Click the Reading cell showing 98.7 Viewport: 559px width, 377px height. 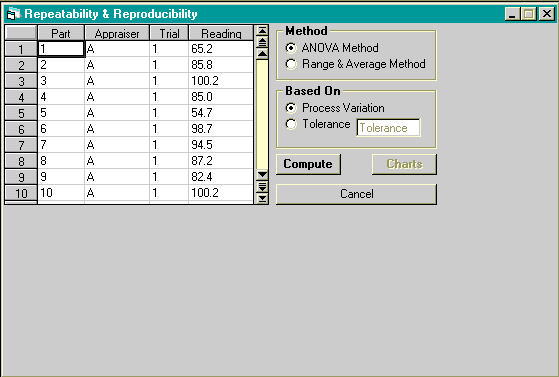pyautogui.click(x=221, y=129)
